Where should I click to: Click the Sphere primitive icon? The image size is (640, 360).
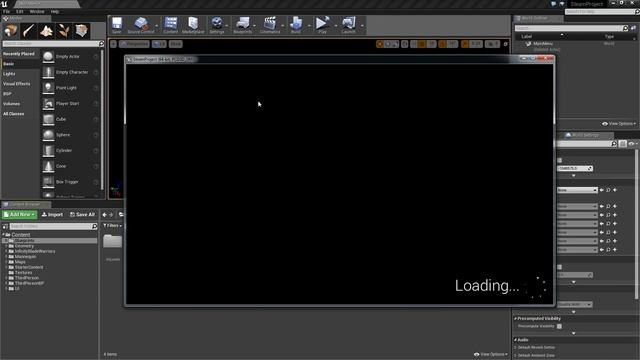click(48, 135)
